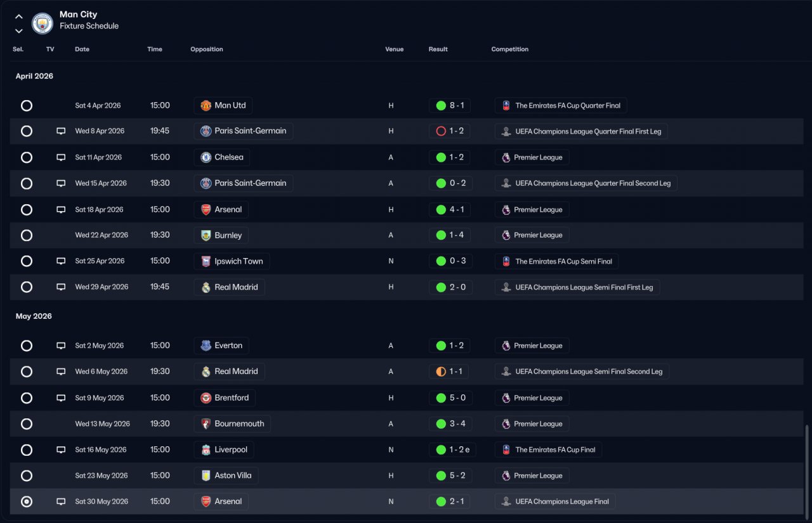Click Champions League Final trophy icon
This screenshot has width=812, height=523.
coord(506,501)
